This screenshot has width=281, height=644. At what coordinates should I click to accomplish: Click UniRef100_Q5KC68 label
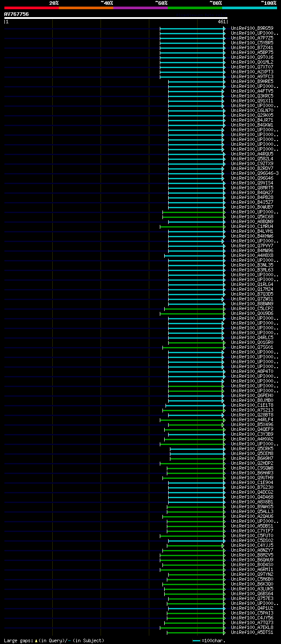click(x=252, y=217)
